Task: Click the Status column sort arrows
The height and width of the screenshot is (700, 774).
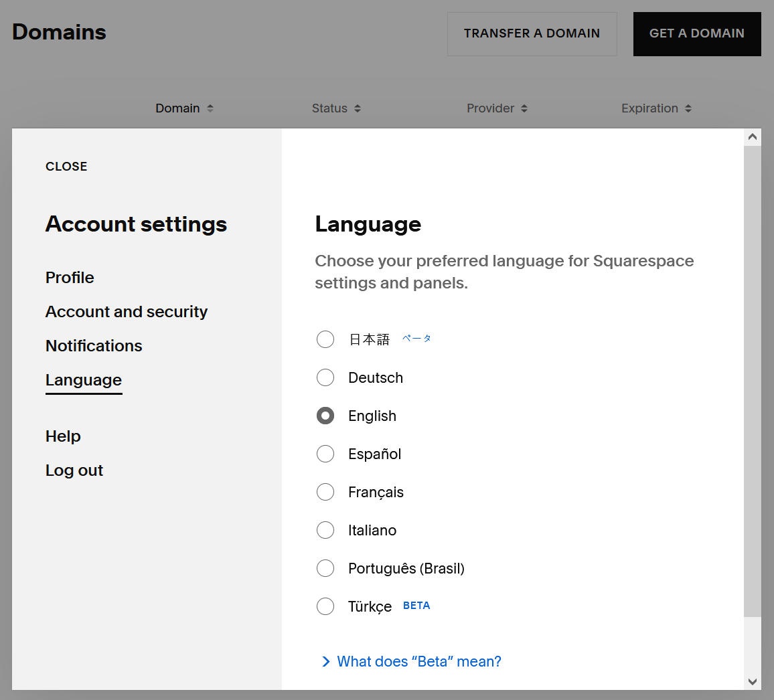Action: (358, 108)
